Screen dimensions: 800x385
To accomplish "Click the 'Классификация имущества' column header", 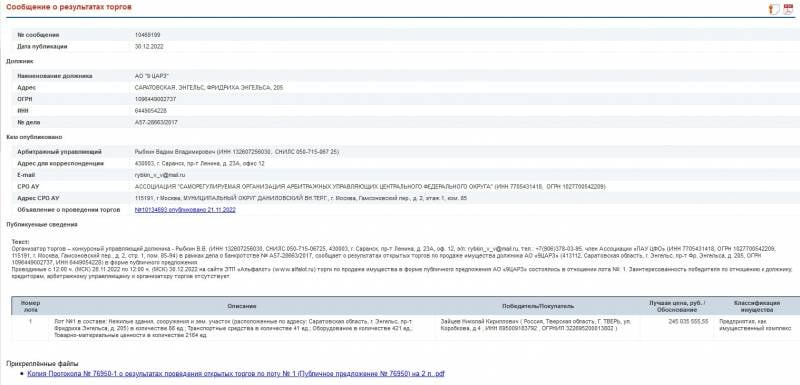I will [x=756, y=306].
